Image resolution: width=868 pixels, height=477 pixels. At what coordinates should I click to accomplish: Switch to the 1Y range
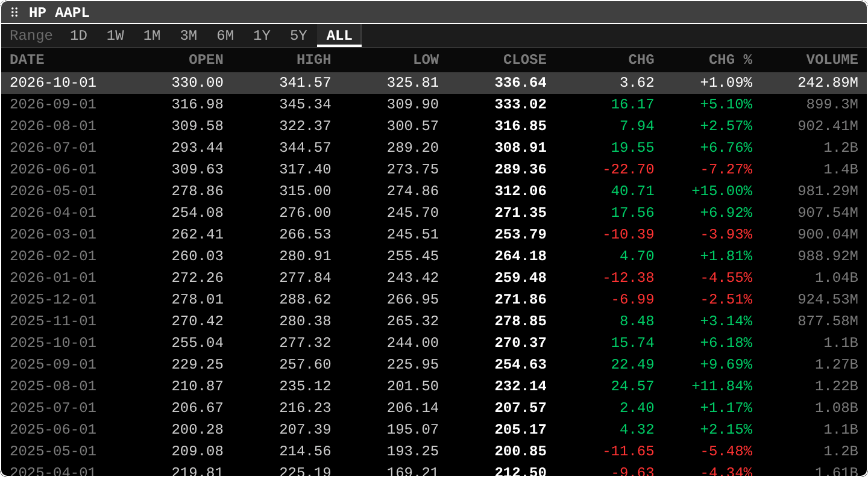(262, 36)
